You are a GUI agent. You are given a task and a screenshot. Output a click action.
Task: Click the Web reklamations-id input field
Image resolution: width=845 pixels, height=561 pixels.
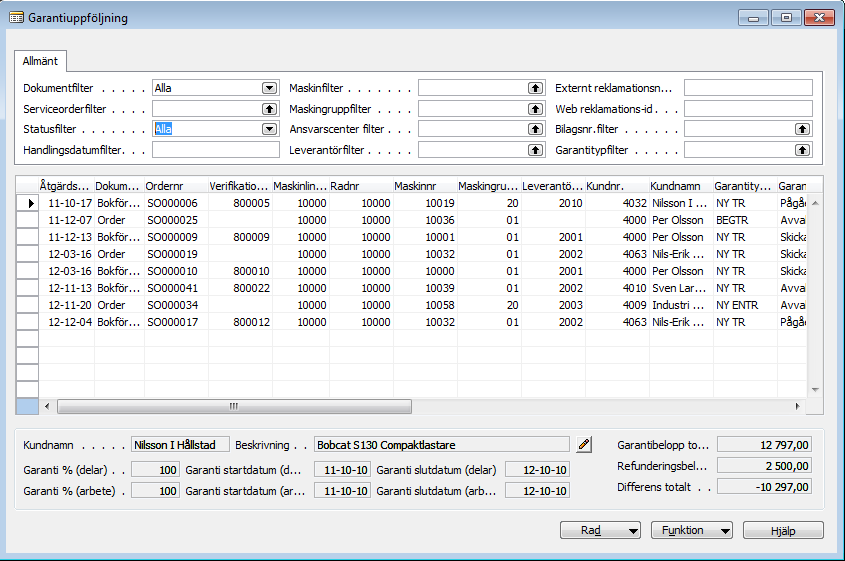(x=748, y=109)
